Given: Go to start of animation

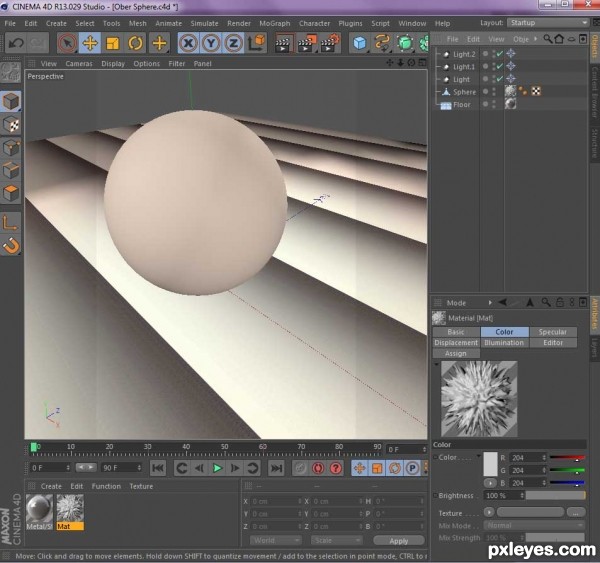Looking at the screenshot, I should point(158,468).
